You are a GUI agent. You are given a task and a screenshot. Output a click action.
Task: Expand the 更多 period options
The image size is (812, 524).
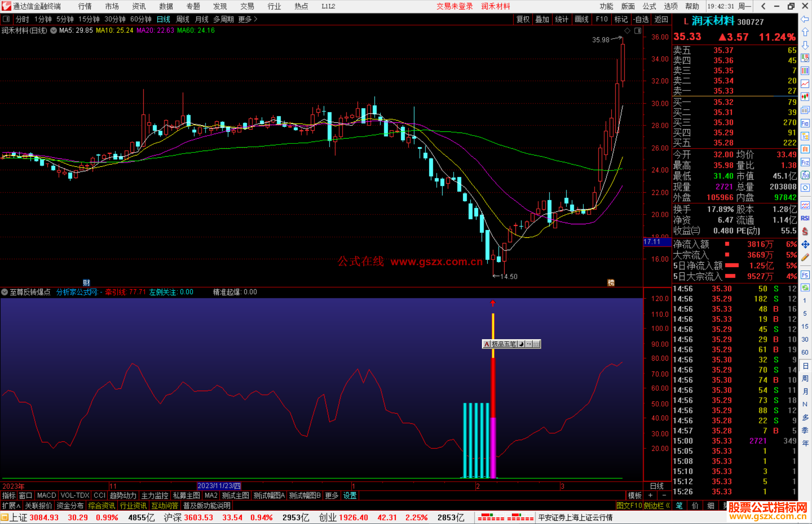(x=248, y=19)
